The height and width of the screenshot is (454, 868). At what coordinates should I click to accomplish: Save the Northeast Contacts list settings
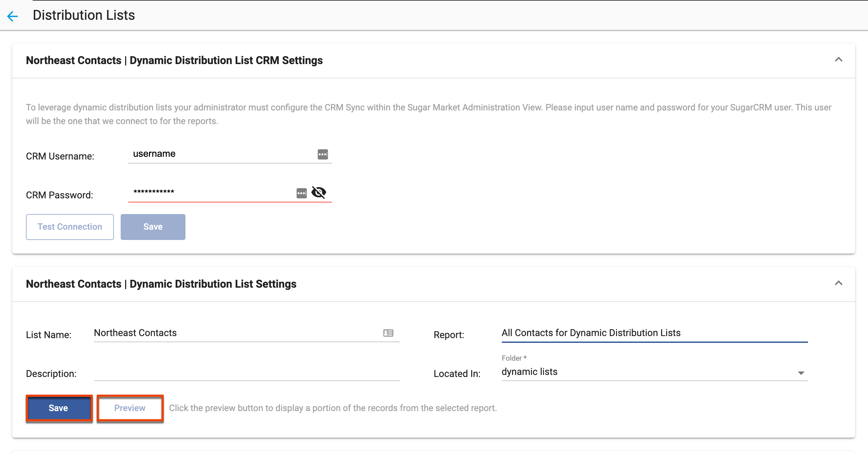click(59, 408)
